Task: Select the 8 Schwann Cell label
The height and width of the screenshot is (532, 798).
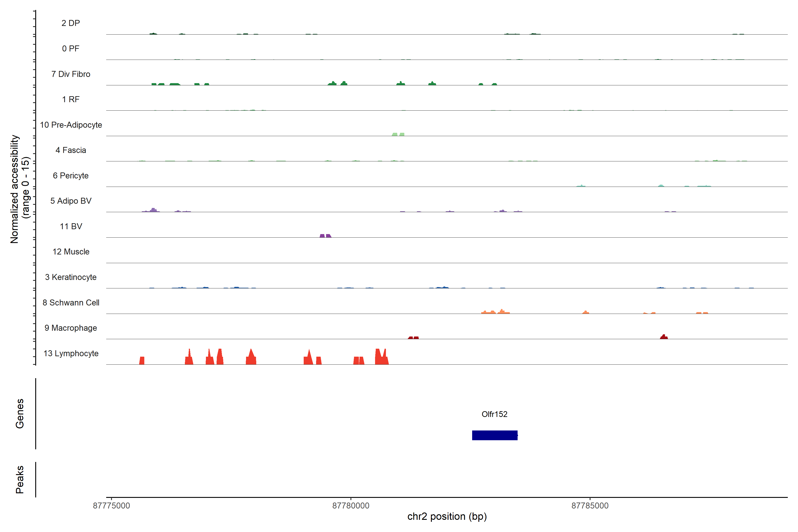Action: (71, 302)
